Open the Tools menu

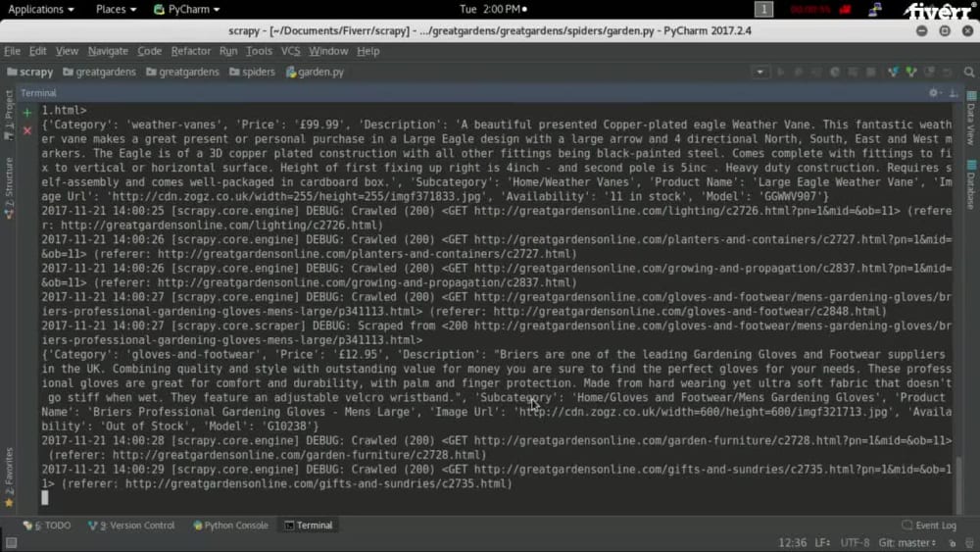point(259,51)
